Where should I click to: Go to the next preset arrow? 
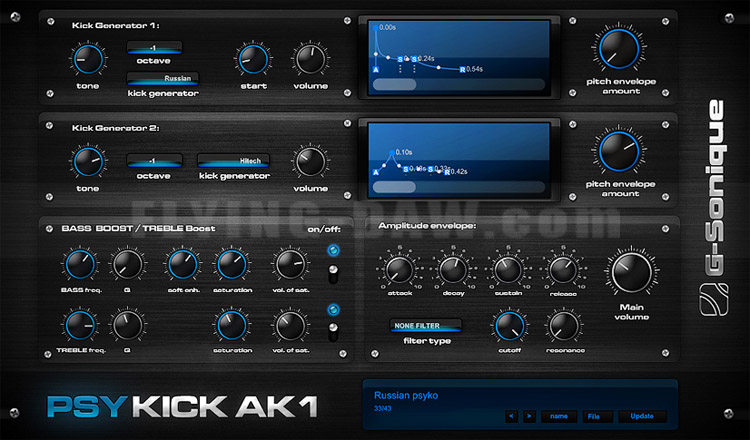pyautogui.click(x=529, y=416)
